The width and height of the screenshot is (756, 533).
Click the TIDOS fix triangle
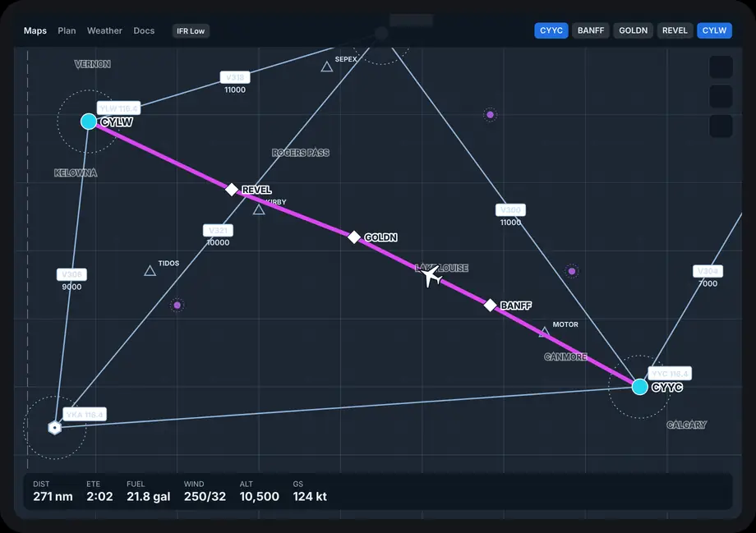pyautogui.click(x=150, y=271)
